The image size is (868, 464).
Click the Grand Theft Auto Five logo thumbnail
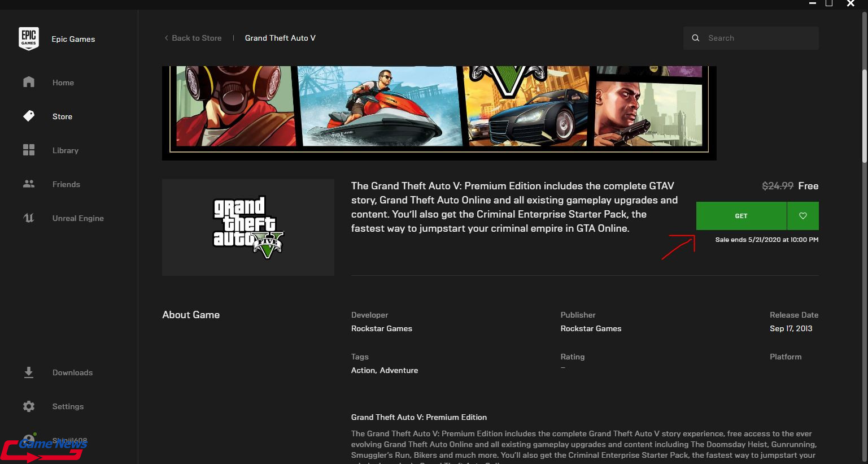click(x=248, y=227)
